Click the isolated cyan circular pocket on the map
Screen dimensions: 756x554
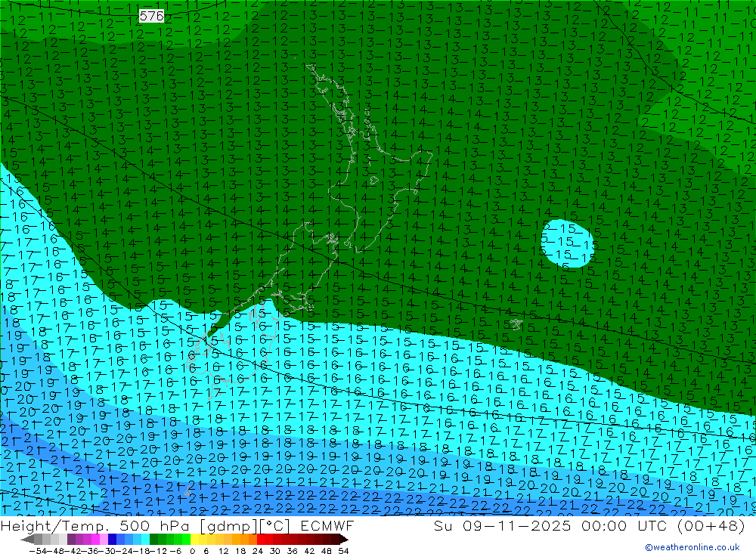tap(567, 243)
